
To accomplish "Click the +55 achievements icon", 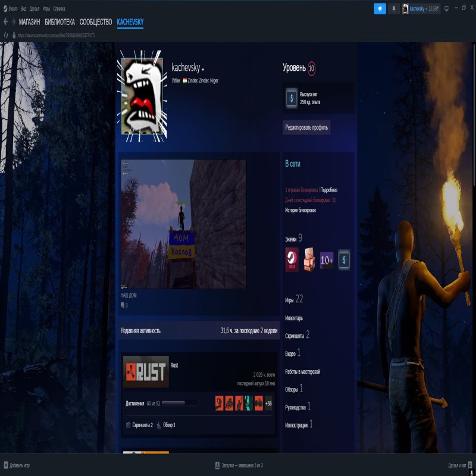I will [x=268, y=403].
